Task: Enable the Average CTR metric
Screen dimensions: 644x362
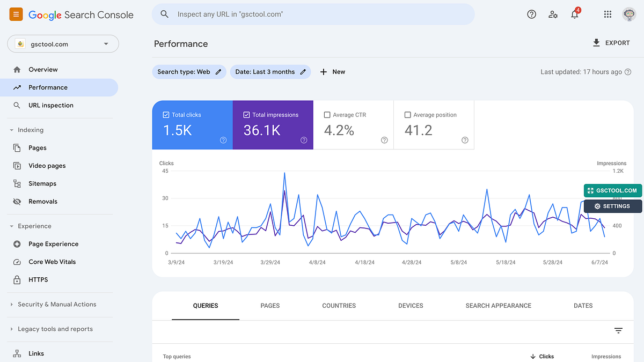Action: [x=327, y=114]
